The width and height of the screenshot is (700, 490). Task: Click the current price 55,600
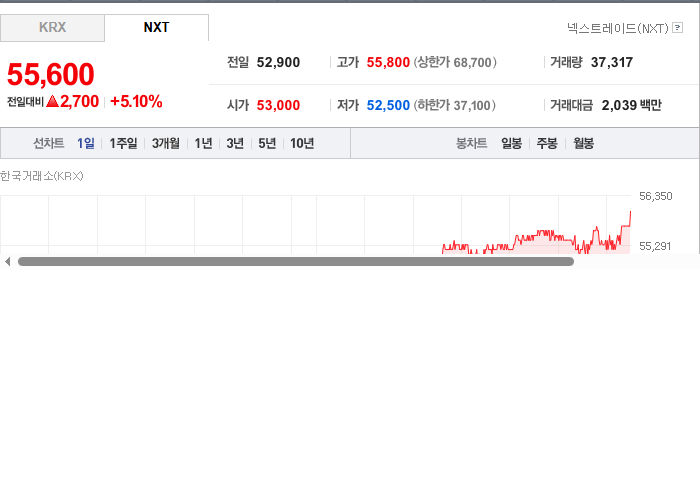pyautogui.click(x=50, y=74)
